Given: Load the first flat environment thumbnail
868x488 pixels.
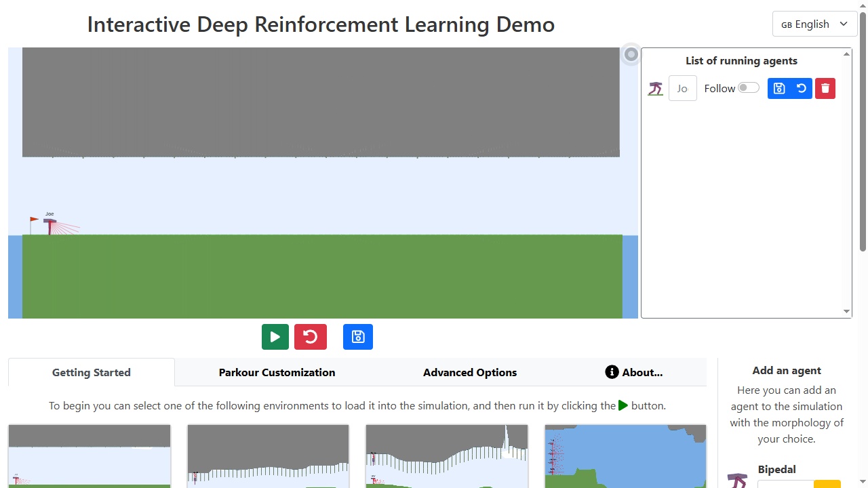Looking at the screenshot, I should click(x=90, y=456).
